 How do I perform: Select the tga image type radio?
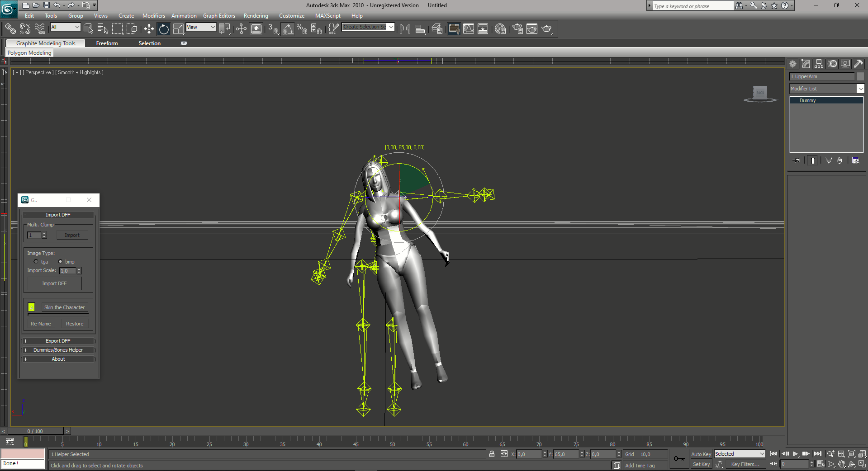click(x=36, y=262)
